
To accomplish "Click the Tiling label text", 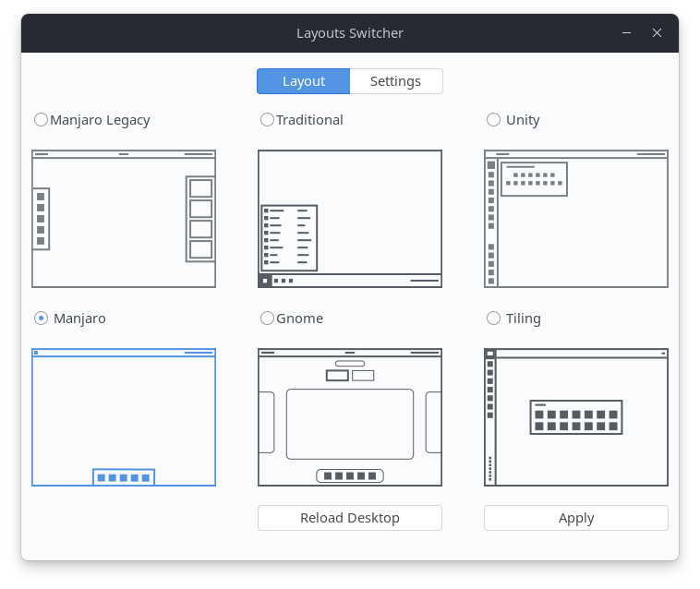I will click(x=524, y=319).
